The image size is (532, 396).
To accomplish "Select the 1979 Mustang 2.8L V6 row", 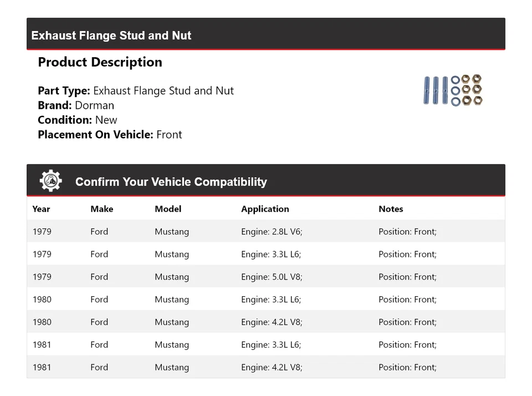I will (x=265, y=232).
